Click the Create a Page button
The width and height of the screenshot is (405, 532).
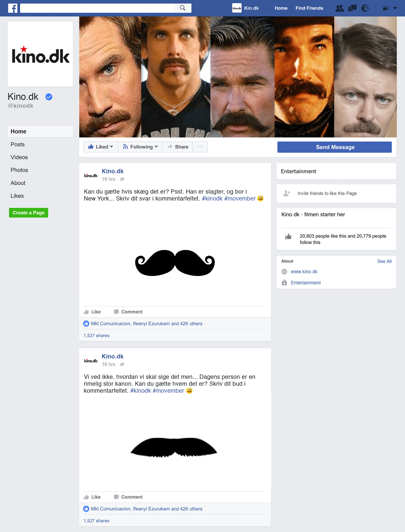(29, 213)
